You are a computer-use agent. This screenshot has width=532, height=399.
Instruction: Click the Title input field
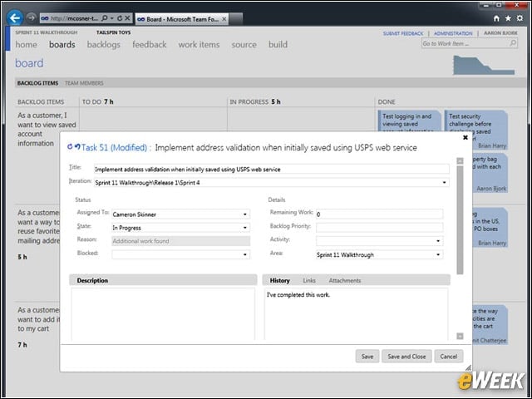pyautogui.click(x=272, y=169)
